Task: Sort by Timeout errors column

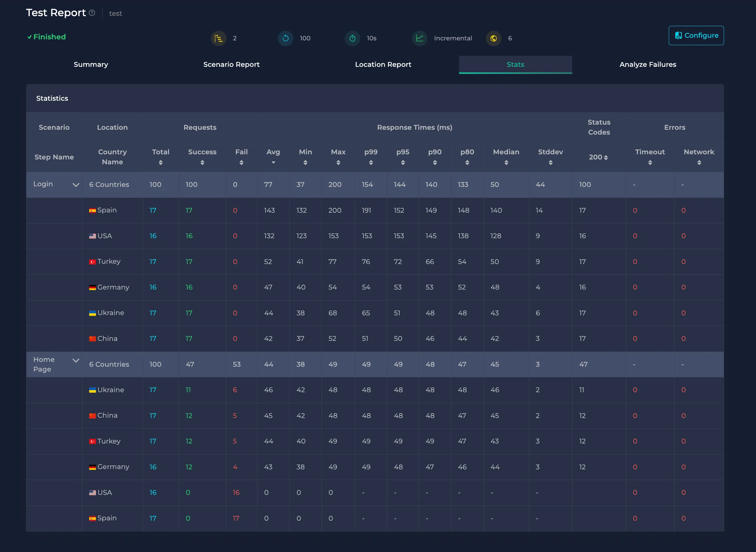Action: point(650,163)
